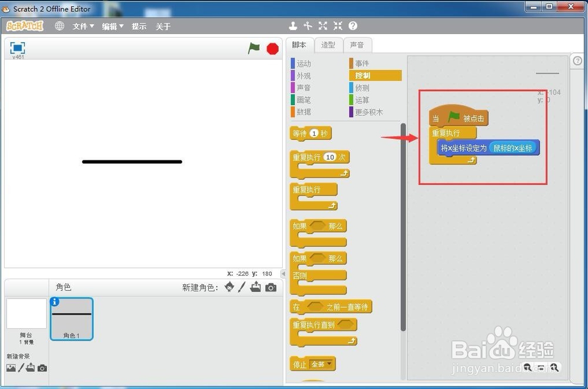Switch to the 脚本 tab
The height and width of the screenshot is (389, 588).
(299, 45)
